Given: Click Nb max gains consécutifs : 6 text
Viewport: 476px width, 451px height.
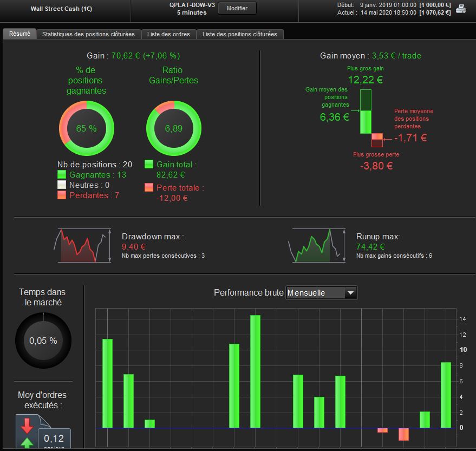Looking at the screenshot, I should pos(394,256).
